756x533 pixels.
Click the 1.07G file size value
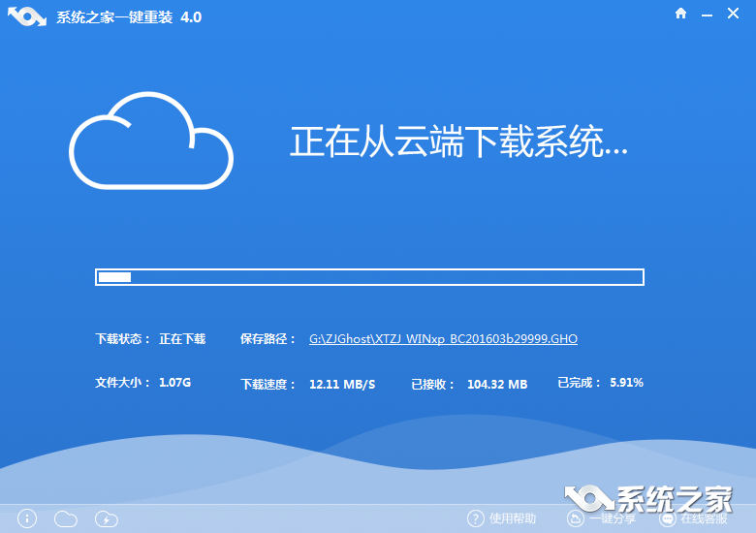(x=174, y=383)
